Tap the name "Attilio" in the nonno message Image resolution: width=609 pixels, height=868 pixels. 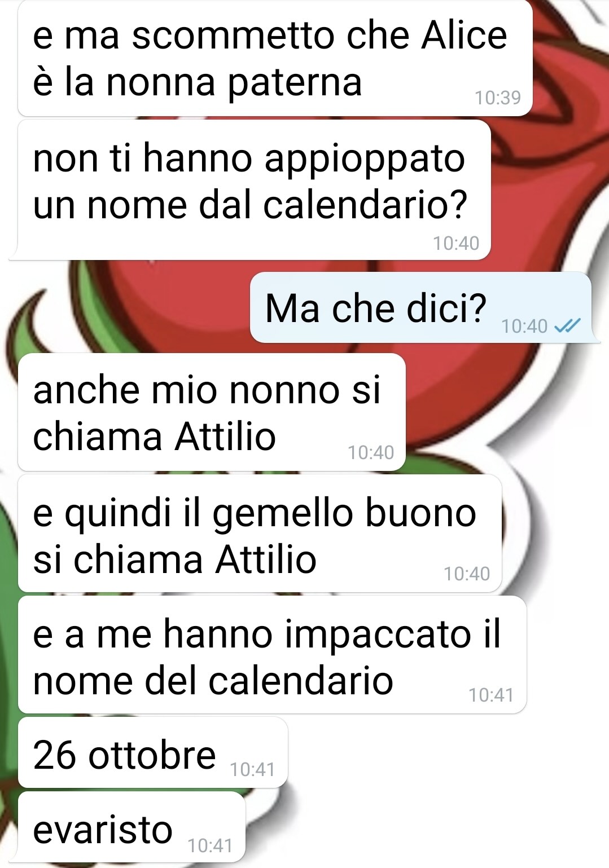tap(225, 437)
